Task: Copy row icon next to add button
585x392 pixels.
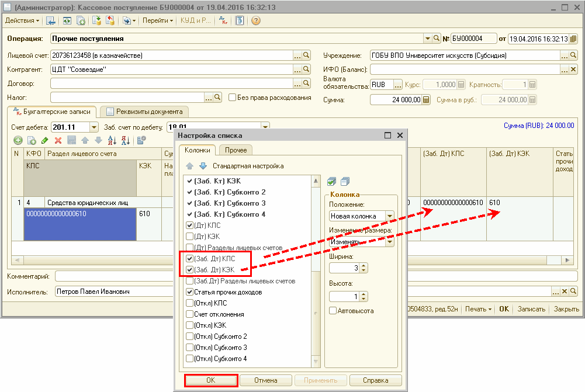Action: click(x=32, y=140)
